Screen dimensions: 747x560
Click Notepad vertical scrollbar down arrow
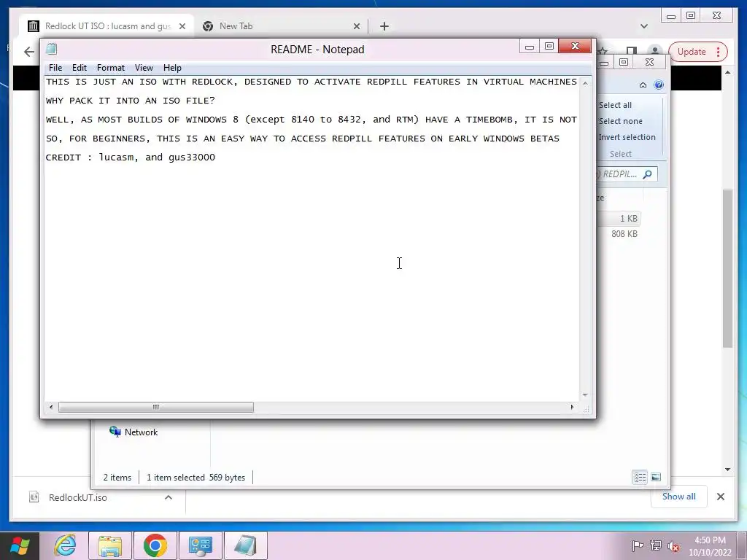point(585,394)
